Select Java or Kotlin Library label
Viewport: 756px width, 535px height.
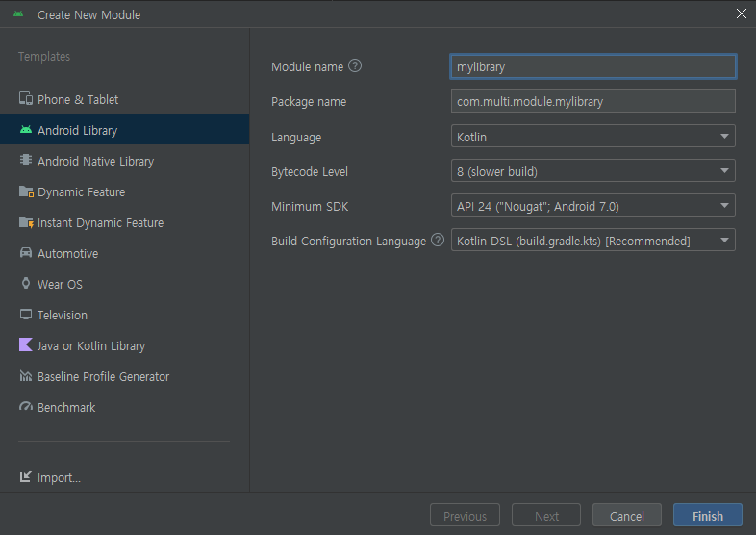91,345
